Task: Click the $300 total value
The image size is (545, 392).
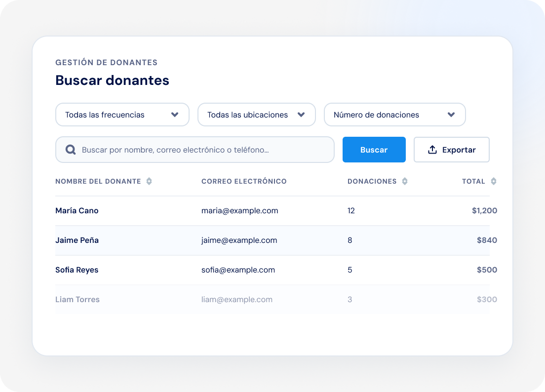Action: point(487,300)
